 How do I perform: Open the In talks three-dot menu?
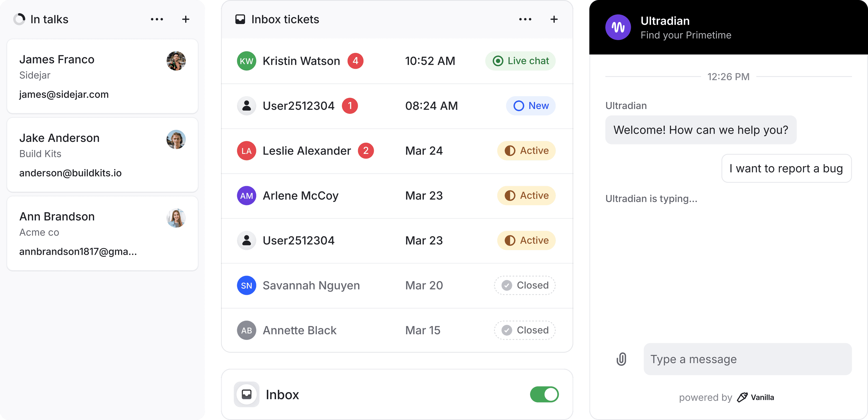157,19
